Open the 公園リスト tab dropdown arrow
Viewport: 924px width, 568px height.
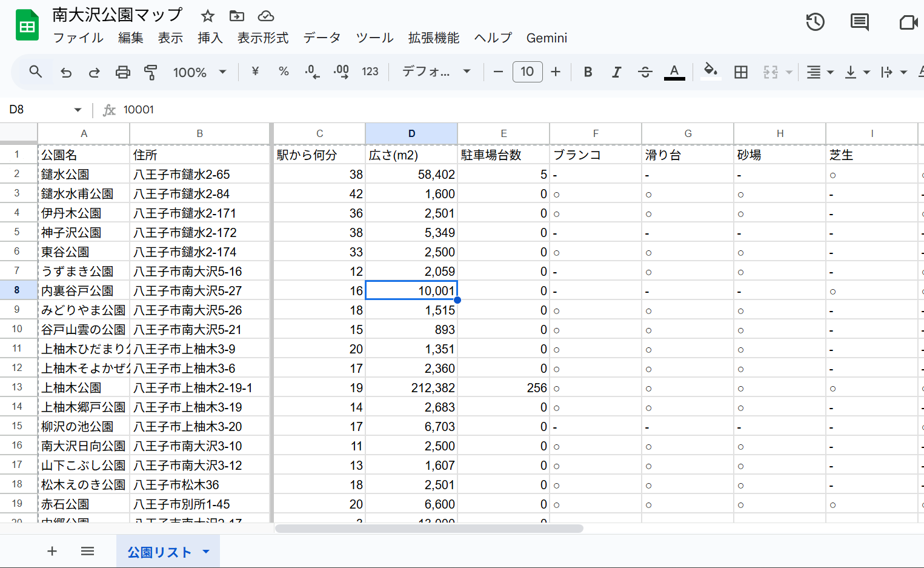(206, 552)
